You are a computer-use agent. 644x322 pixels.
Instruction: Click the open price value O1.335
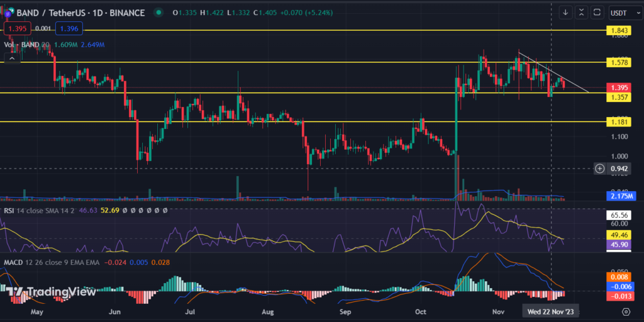point(185,13)
